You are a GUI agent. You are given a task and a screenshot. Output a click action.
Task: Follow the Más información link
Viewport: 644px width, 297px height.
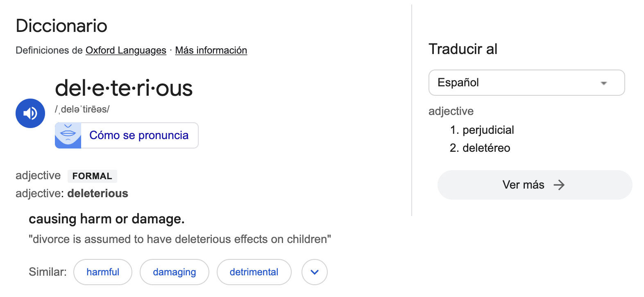coord(211,50)
